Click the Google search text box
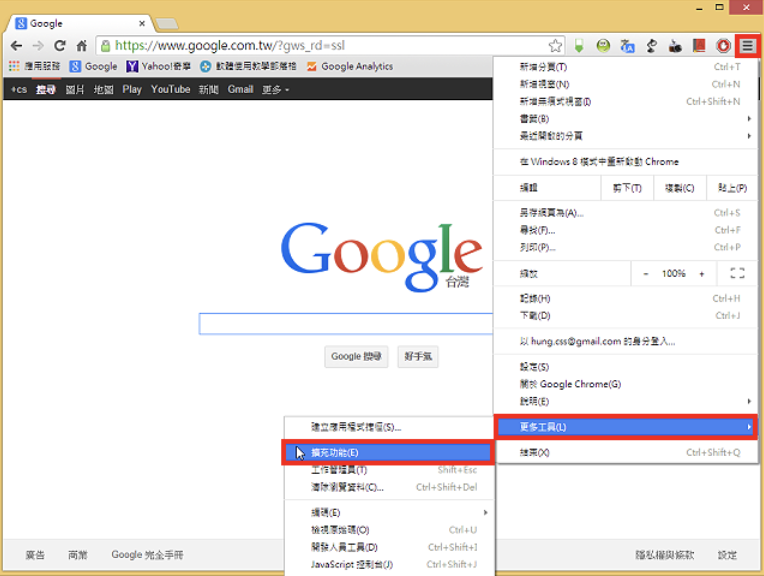Screen dimensions: 764x576 [346, 324]
